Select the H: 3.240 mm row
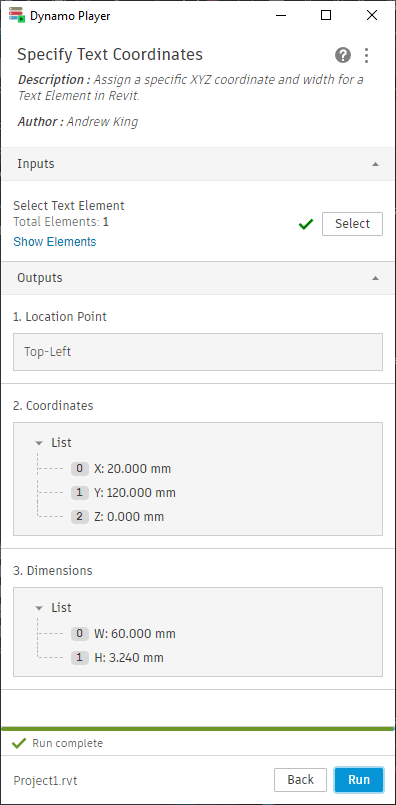 tap(118, 658)
